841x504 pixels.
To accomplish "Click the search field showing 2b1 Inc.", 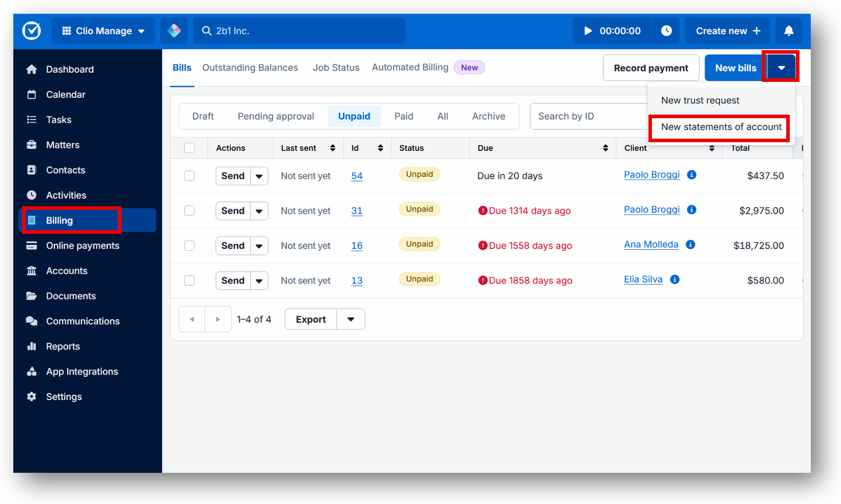I will (x=299, y=31).
